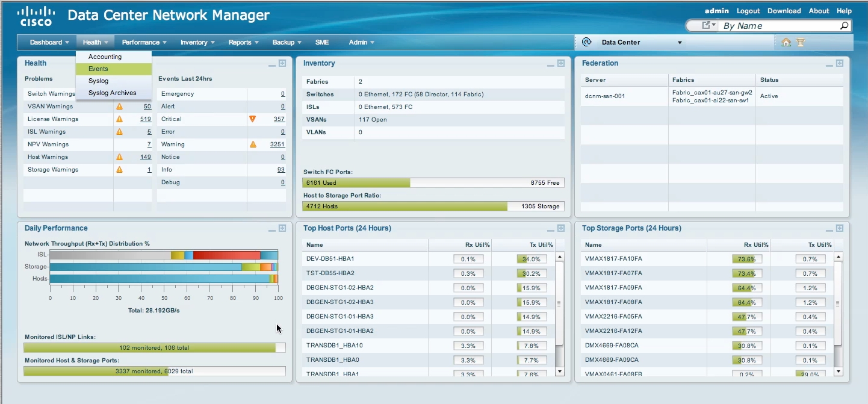
Task: Open the Admin menu dropdown
Action: coord(361,42)
